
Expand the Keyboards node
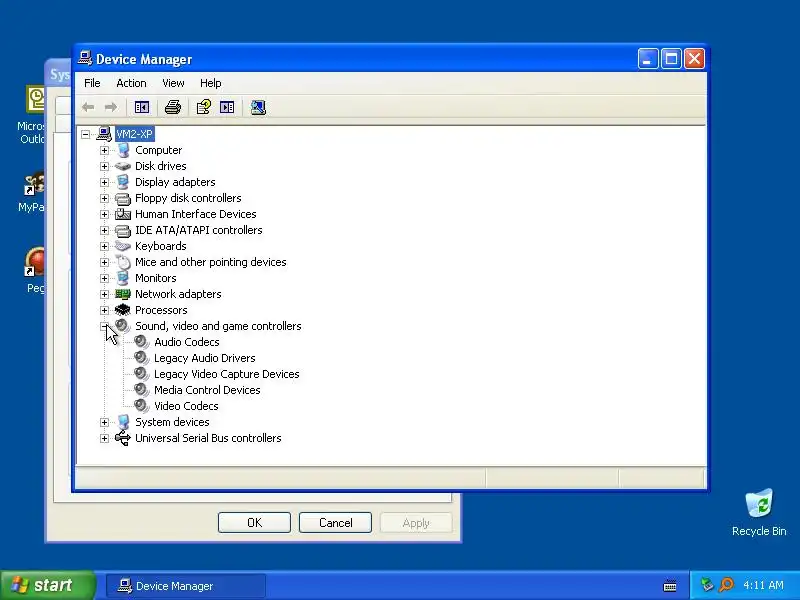pos(105,246)
